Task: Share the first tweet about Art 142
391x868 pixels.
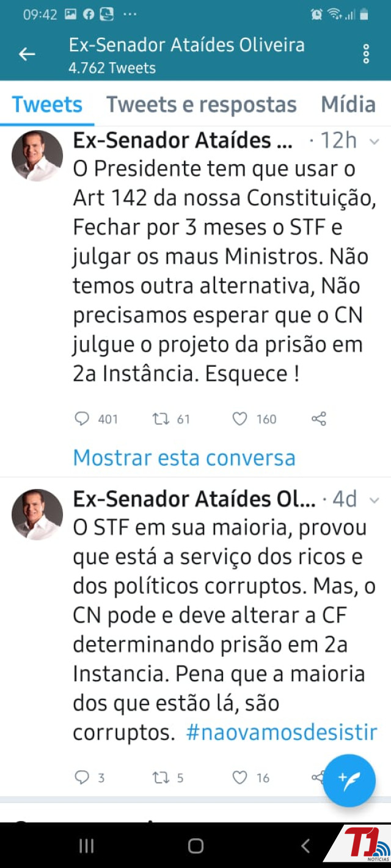Action: click(319, 419)
